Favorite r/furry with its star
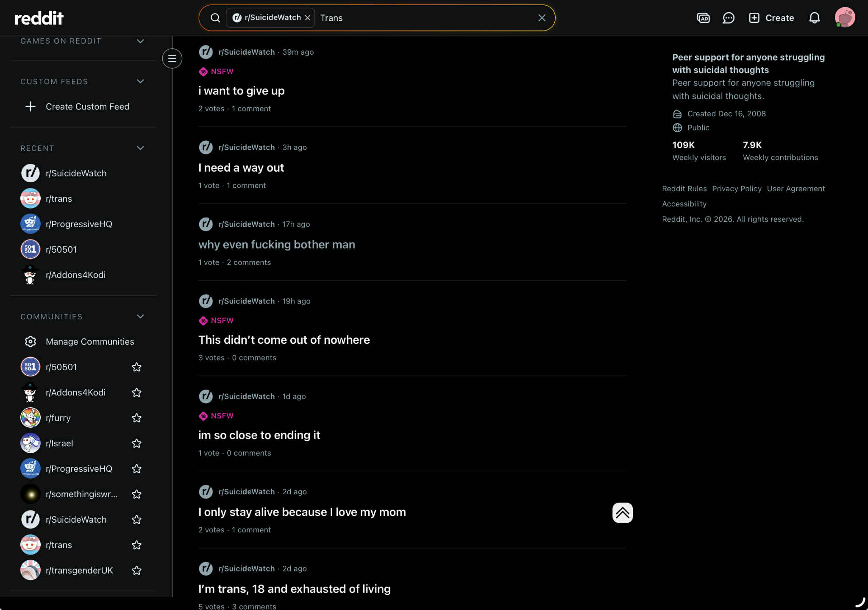This screenshot has width=868, height=610. click(136, 418)
